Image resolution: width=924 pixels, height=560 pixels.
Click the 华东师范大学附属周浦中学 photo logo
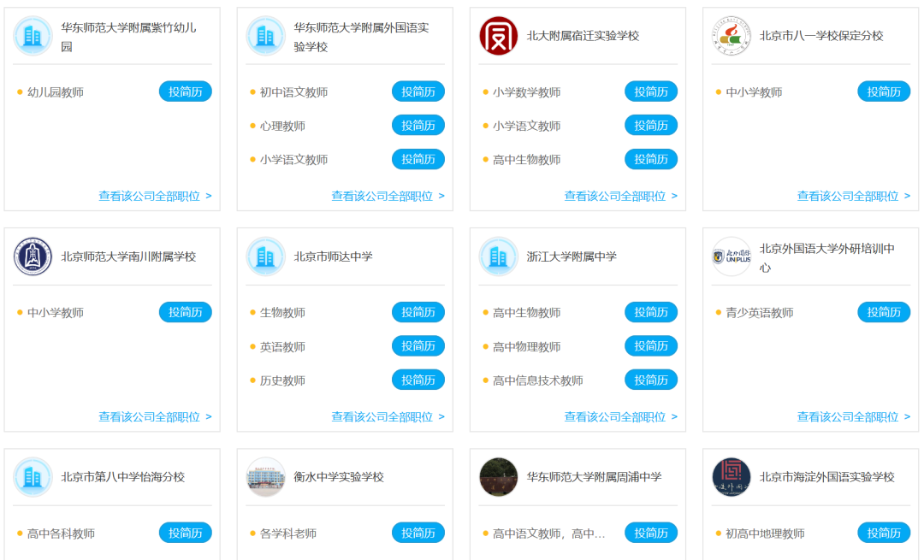click(x=499, y=477)
